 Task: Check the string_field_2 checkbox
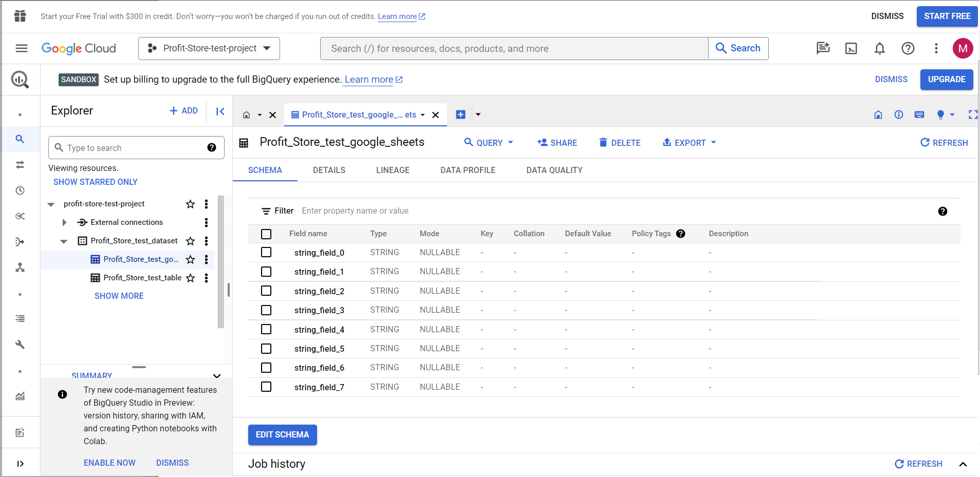[x=266, y=291]
